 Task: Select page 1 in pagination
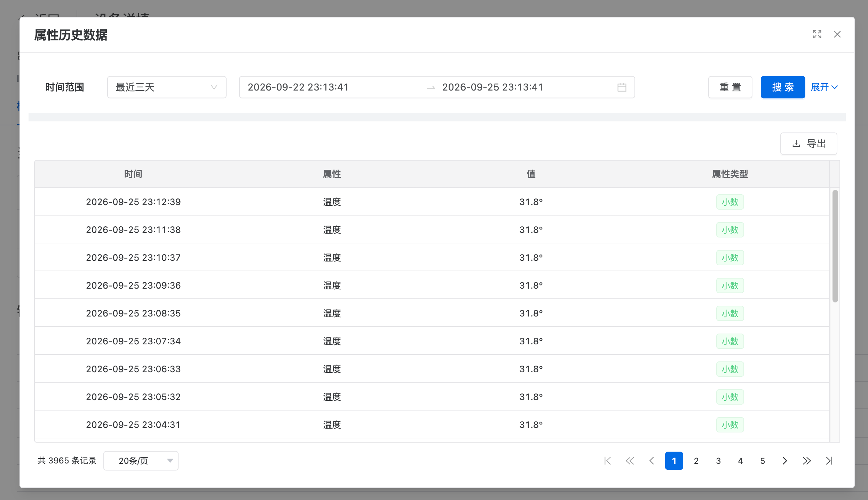point(674,461)
